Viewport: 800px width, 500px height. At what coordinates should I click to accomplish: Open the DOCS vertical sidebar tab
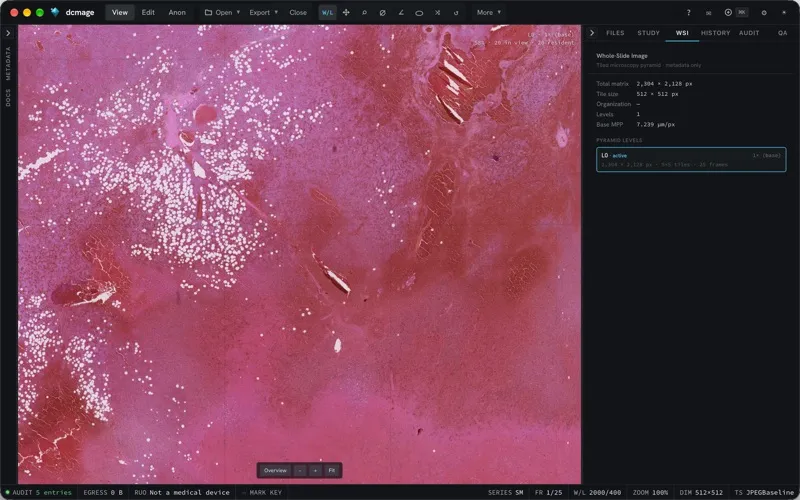click(8, 97)
